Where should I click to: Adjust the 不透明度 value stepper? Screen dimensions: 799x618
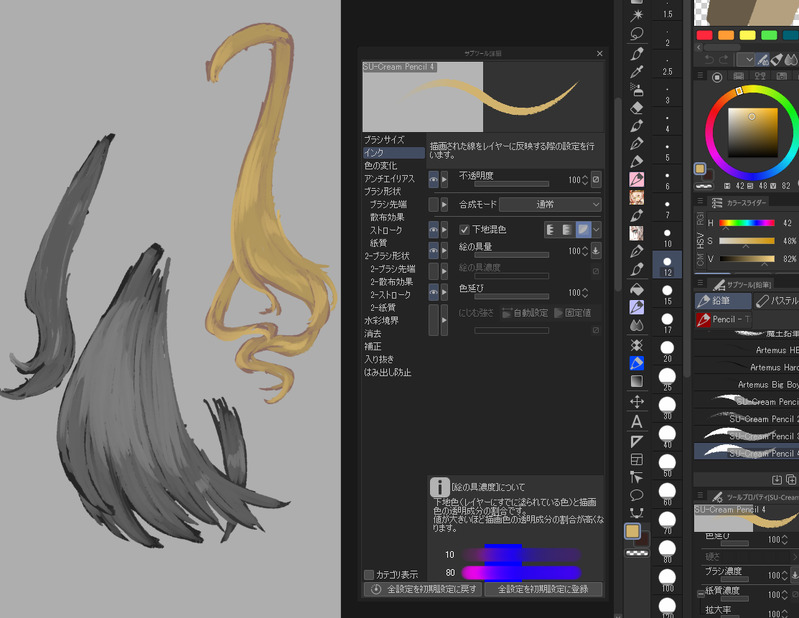[x=584, y=180]
